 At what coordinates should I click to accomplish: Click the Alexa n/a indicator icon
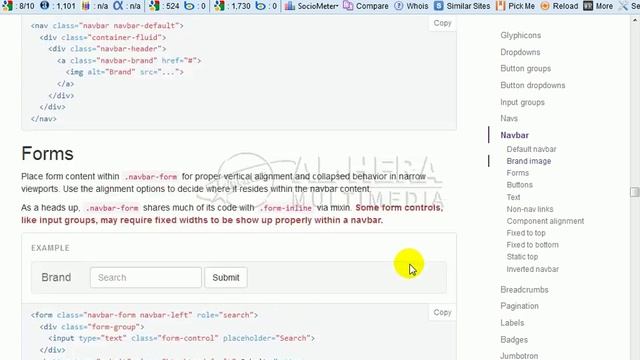coord(118,6)
